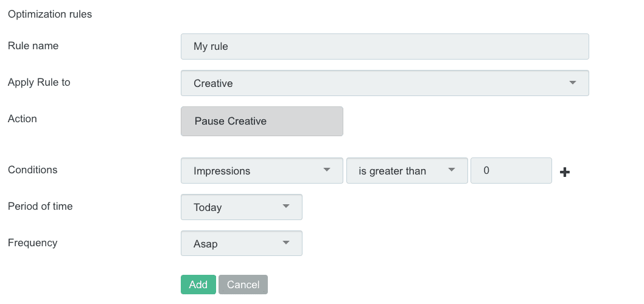The height and width of the screenshot is (304, 644).
Task: Expand the Asap frequency dropdown
Action: [x=241, y=244]
